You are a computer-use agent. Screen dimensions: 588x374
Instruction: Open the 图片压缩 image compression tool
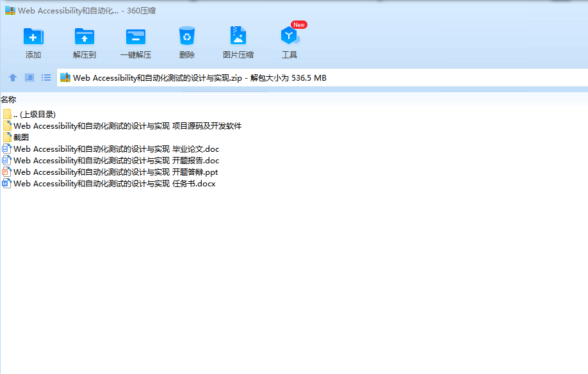coord(238,36)
